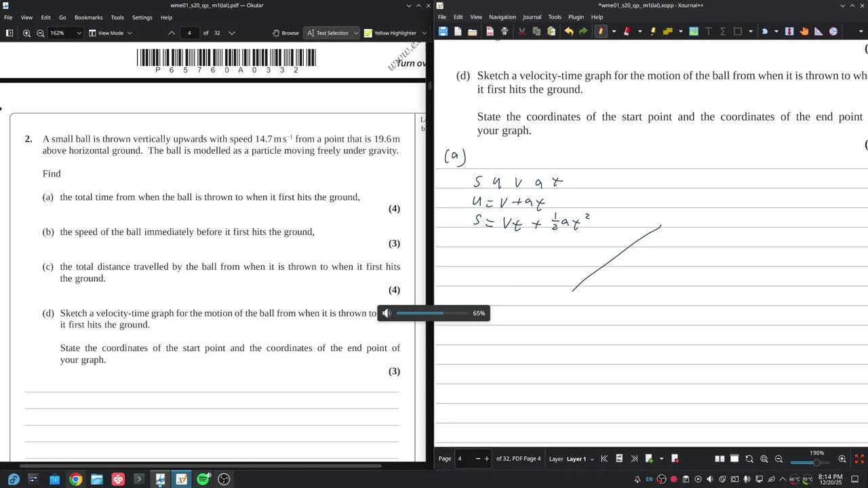Image resolution: width=868 pixels, height=488 pixels.
Task: Toggle the set-square ruler tool
Action: tap(818, 31)
